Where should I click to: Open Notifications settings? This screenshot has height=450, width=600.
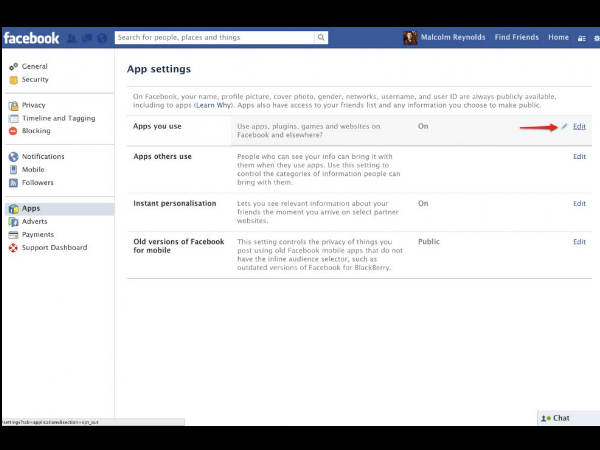43,157
